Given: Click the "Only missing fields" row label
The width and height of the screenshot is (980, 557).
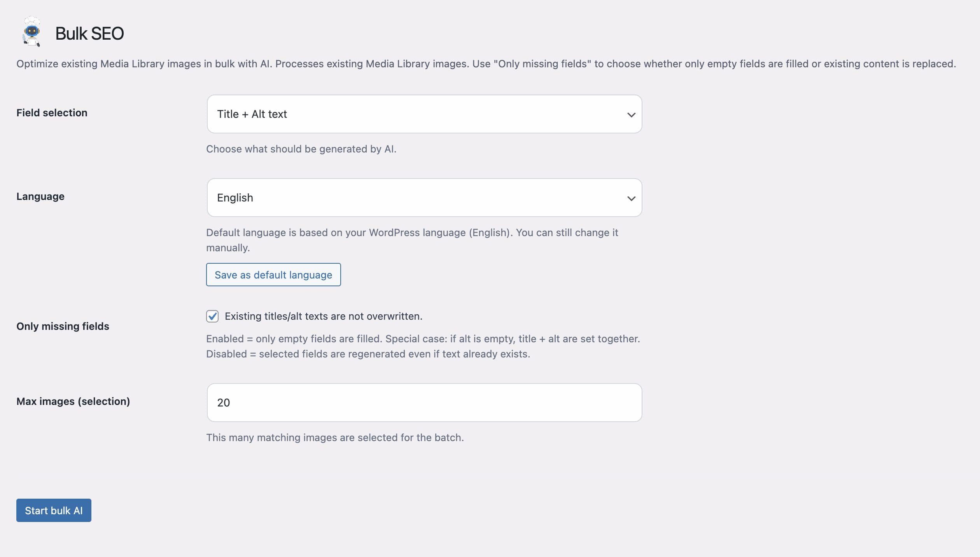Looking at the screenshot, I should tap(63, 326).
